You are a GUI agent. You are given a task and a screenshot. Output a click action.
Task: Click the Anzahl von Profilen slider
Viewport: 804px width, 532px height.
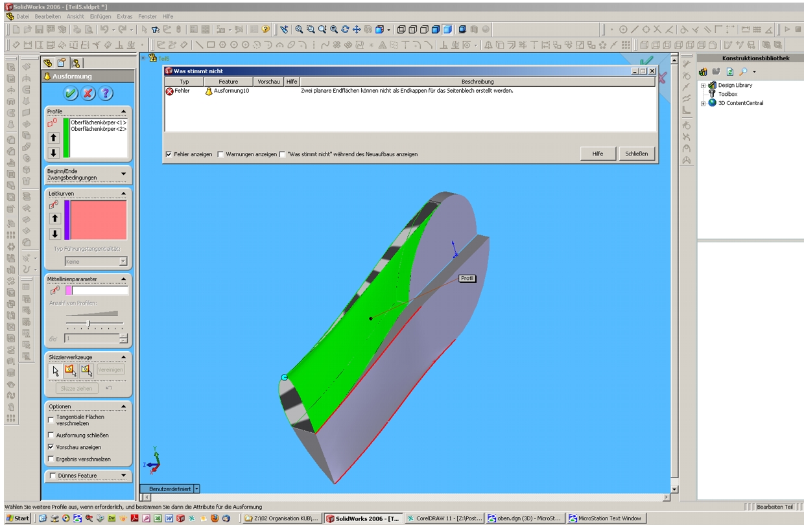click(89, 323)
